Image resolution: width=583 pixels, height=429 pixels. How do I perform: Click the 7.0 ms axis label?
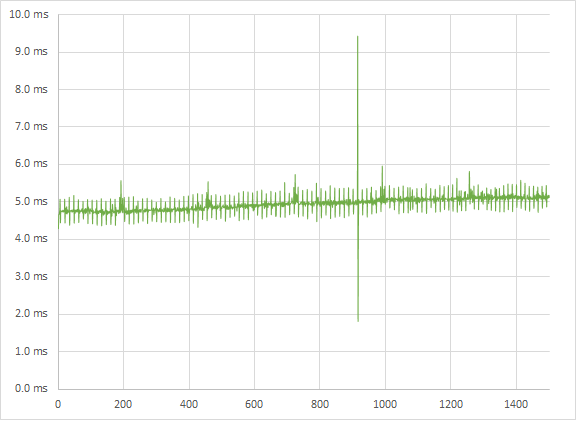point(31,126)
